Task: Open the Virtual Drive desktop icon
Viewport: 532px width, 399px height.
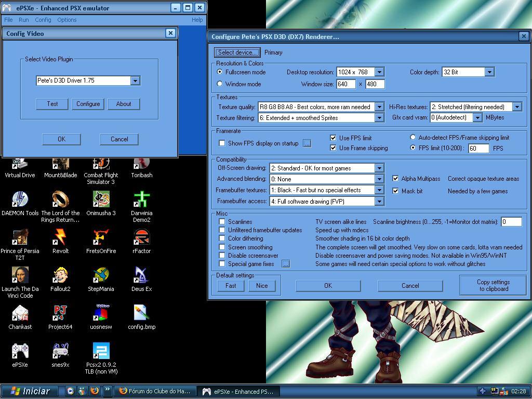Action: (x=20, y=169)
